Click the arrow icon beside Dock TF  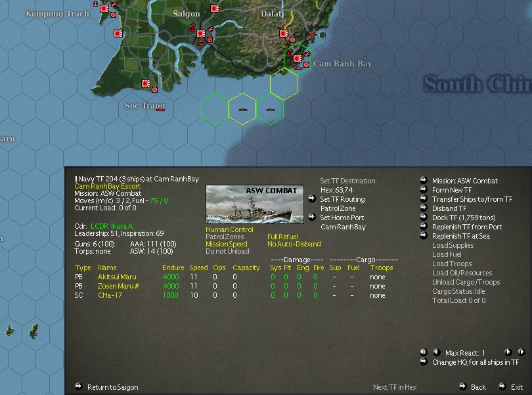(424, 217)
